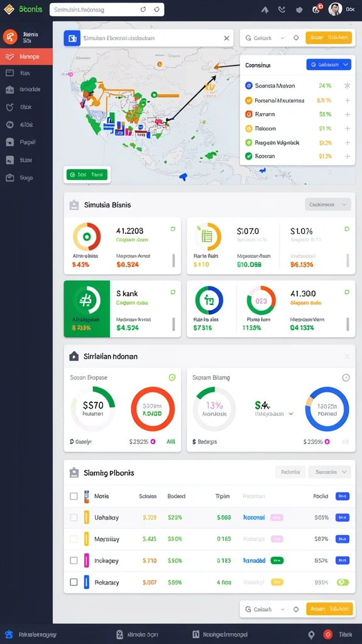The width and height of the screenshot is (362, 644).
Task: Expand the dropdown in Simulsia Bisnis header
Action: coord(327,204)
